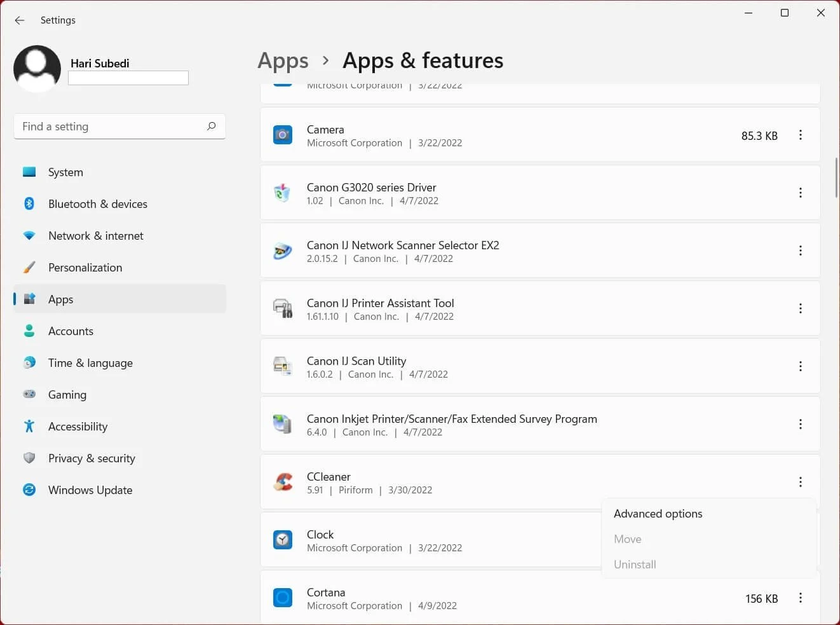Open the Camera app icon
The height and width of the screenshot is (625, 840).
pyautogui.click(x=282, y=135)
